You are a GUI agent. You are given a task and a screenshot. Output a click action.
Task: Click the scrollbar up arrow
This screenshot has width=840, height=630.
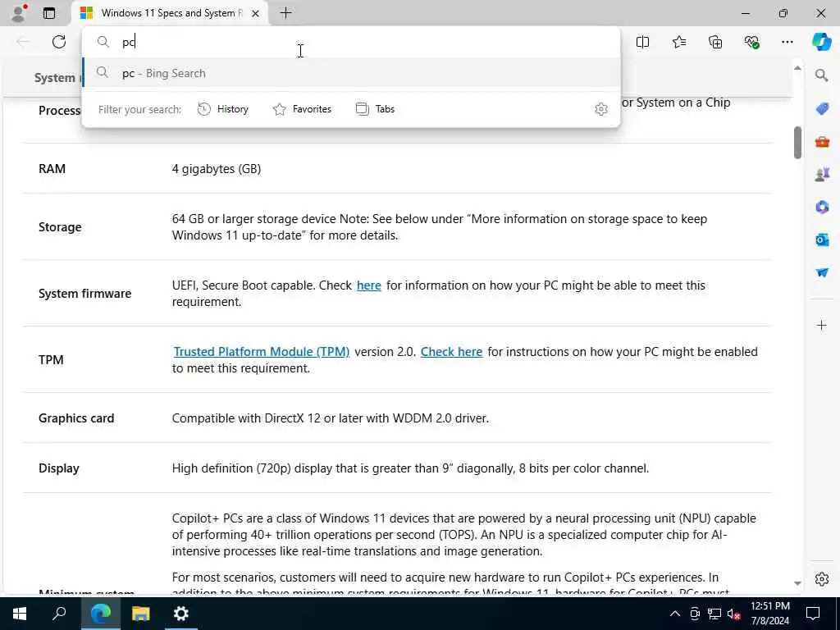(x=797, y=68)
